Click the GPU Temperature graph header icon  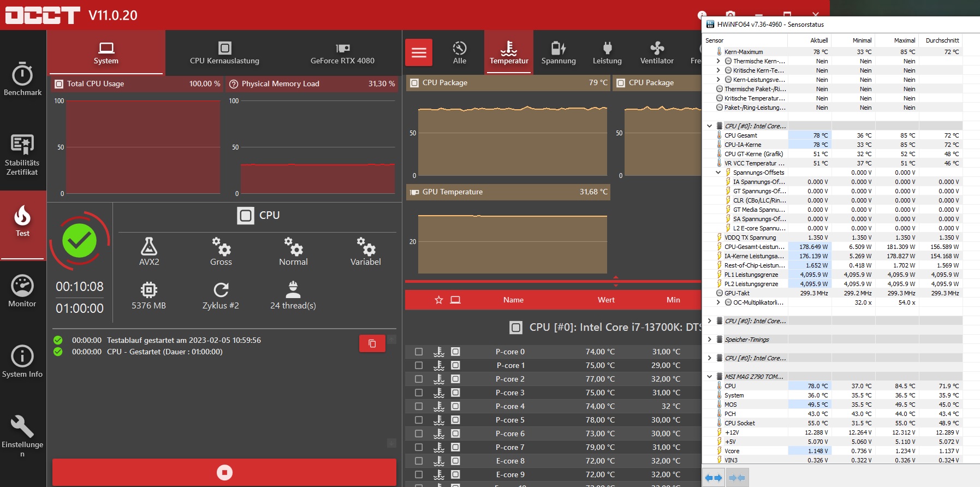tap(414, 192)
